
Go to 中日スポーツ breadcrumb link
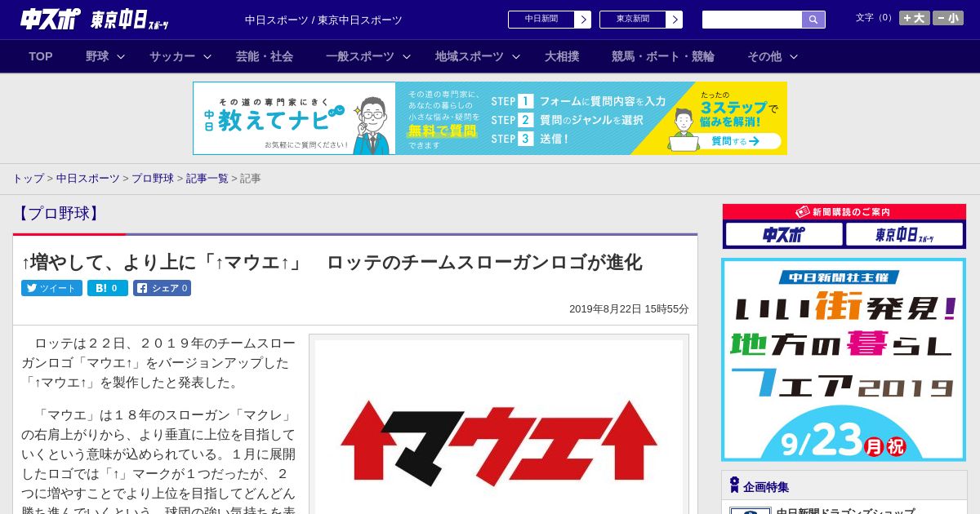point(88,179)
